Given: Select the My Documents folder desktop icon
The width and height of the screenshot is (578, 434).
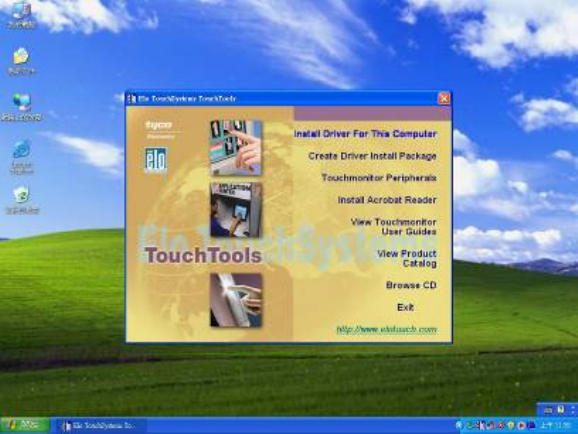Looking at the screenshot, I should point(21,61).
